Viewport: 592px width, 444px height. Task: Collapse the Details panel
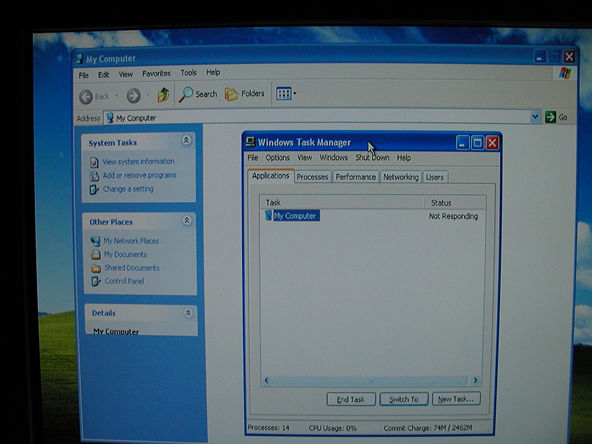coord(188,313)
